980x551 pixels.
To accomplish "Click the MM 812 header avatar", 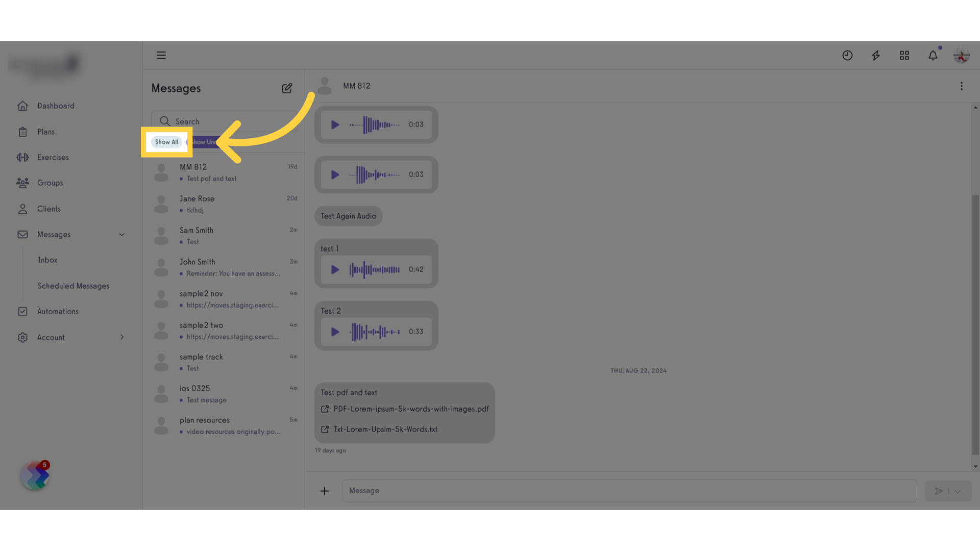I will point(325,86).
